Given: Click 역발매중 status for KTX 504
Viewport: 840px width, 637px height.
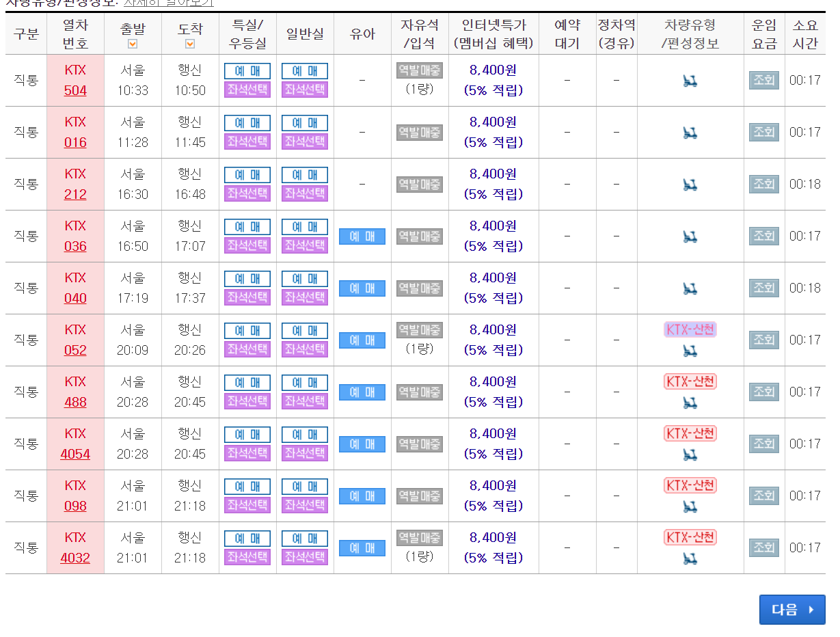Looking at the screenshot, I should point(420,70).
